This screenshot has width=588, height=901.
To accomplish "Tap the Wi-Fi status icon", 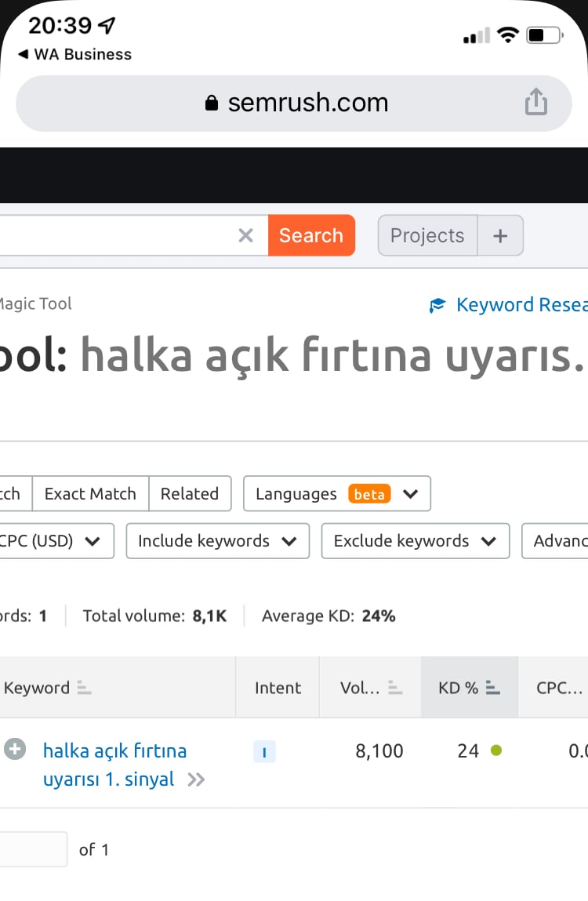I will tap(507, 35).
